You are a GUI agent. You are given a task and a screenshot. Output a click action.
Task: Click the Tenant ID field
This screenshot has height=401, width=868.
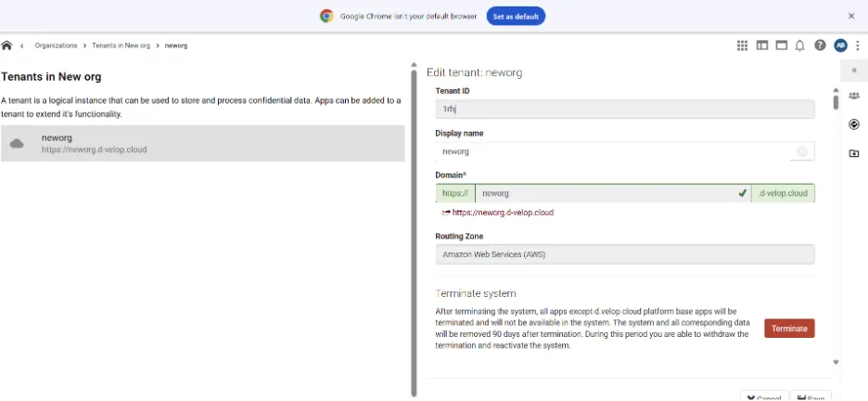625,110
